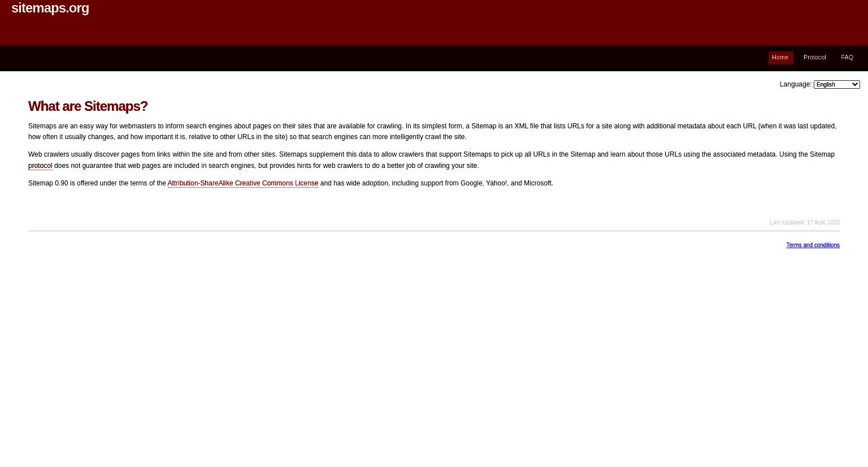Click the paragraph starting "Sitemaps are an easy way"

coord(432,131)
